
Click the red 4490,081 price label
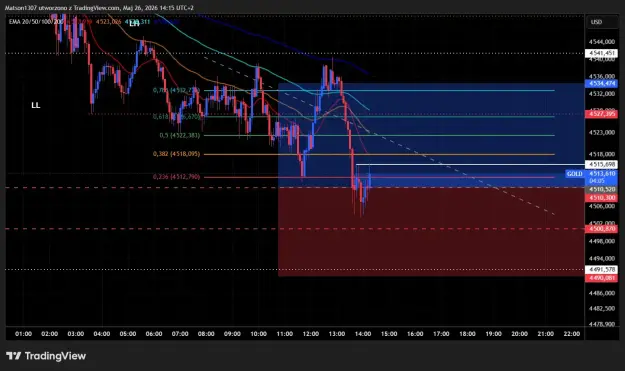point(601,278)
